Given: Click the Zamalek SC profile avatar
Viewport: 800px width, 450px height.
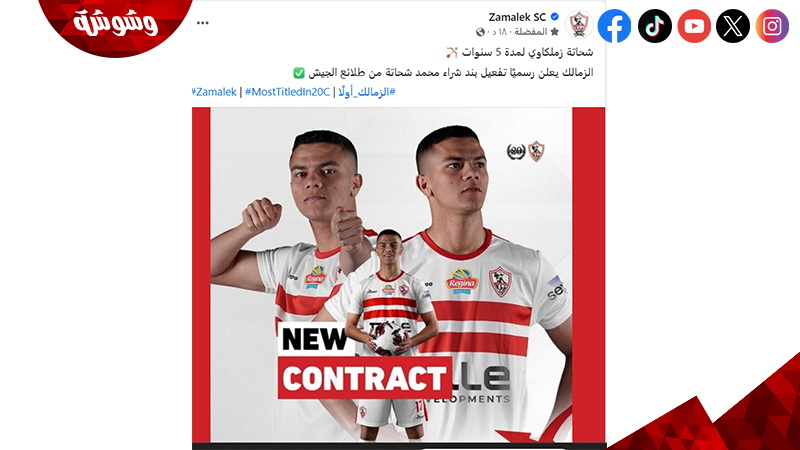Looking at the screenshot, I should tap(579, 24).
